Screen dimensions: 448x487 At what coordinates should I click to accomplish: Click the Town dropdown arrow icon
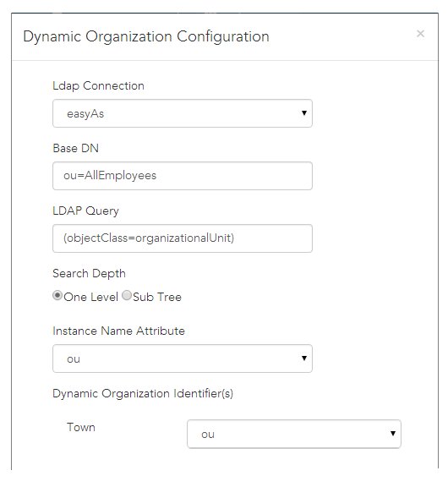click(x=393, y=433)
